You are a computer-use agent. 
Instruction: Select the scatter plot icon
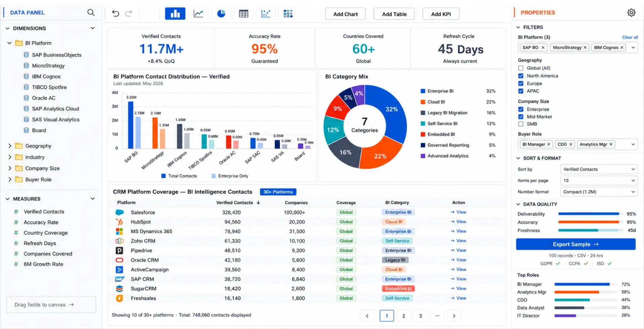click(x=266, y=13)
